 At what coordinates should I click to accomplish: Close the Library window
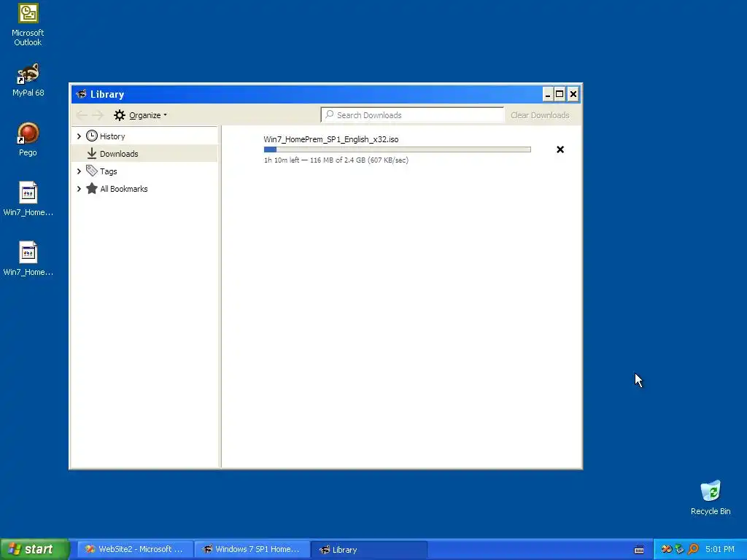point(573,94)
